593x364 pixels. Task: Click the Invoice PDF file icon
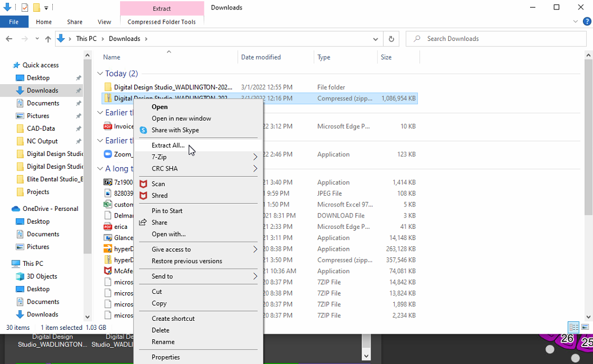pos(108,127)
